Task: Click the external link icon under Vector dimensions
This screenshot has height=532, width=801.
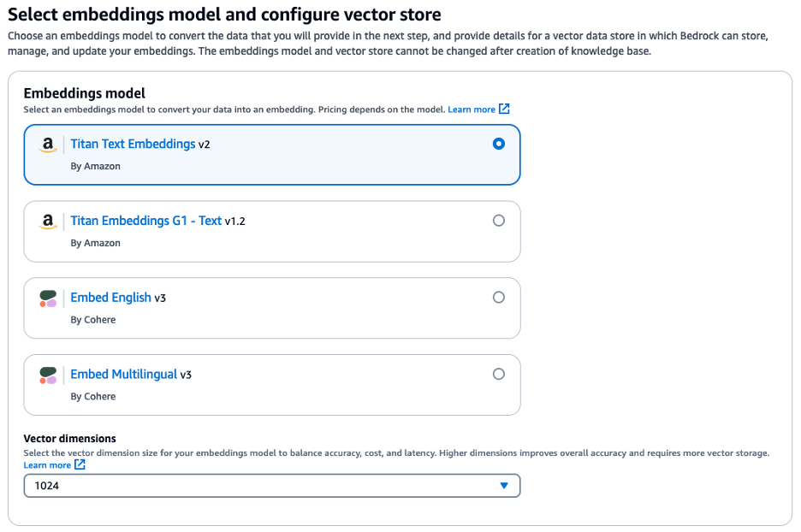Action: 79,464
